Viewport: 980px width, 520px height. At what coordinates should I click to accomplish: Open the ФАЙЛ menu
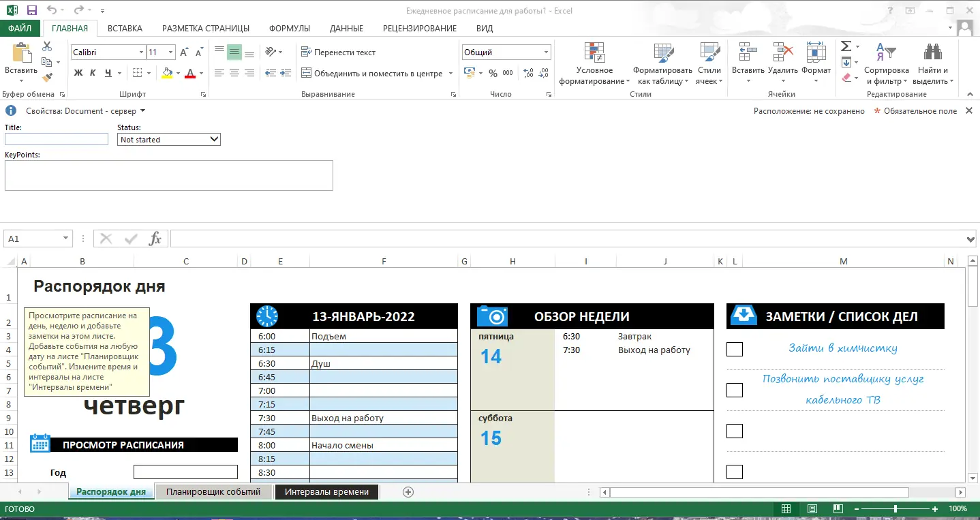point(20,28)
